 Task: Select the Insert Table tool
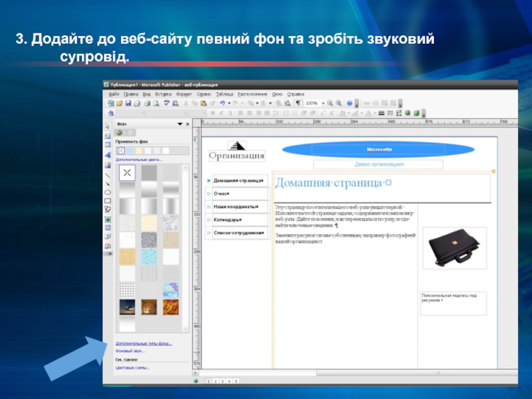pos(108,145)
